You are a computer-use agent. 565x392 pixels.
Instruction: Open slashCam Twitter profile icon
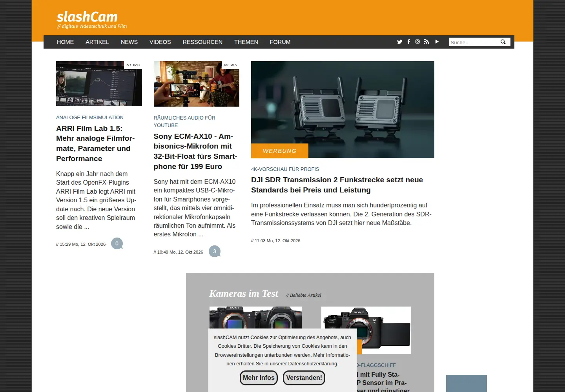point(399,42)
